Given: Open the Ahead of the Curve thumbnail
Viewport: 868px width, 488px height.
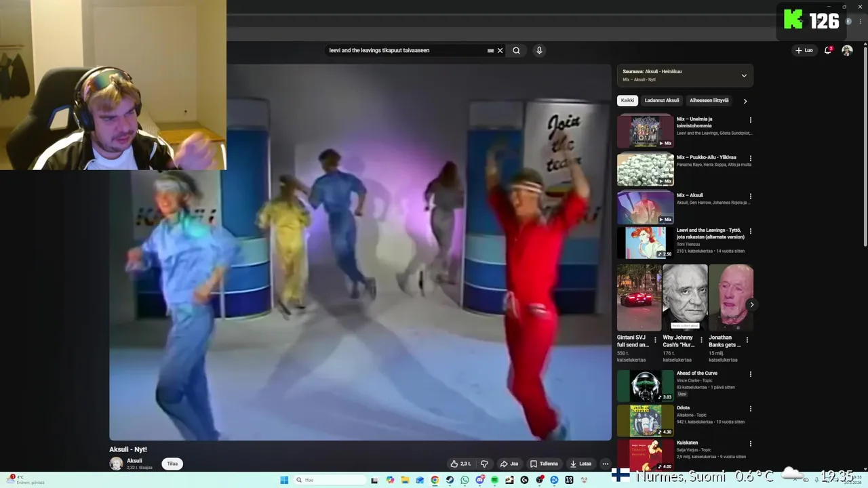Looking at the screenshot, I should click(x=646, y=386).
